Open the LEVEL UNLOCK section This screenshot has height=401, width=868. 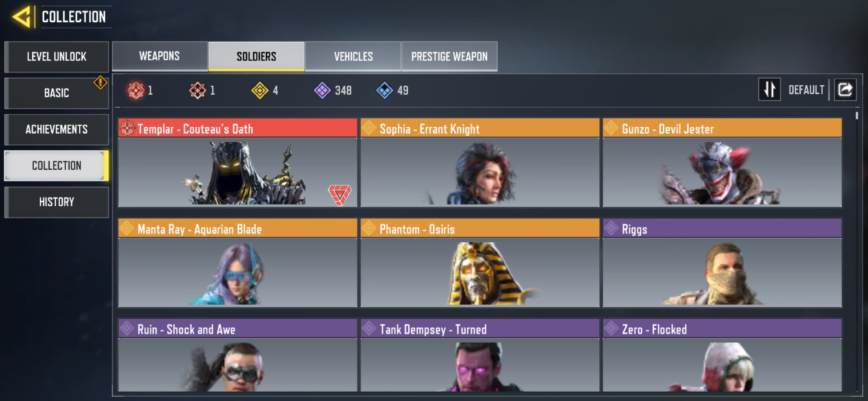click(56, 56)
